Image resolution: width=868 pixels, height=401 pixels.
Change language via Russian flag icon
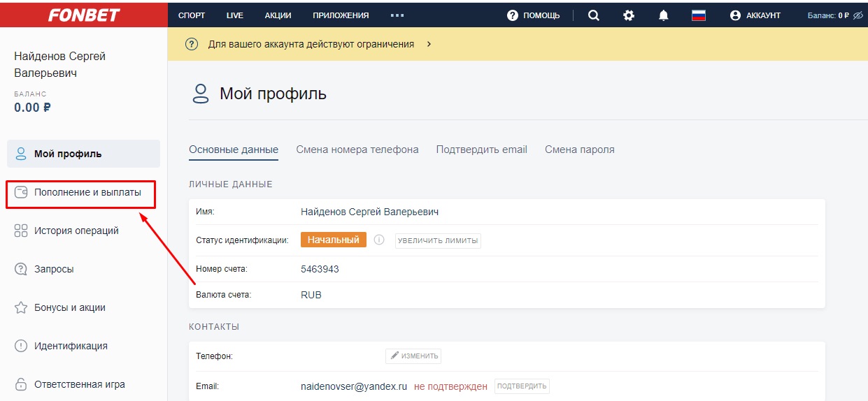pos(699,15)
